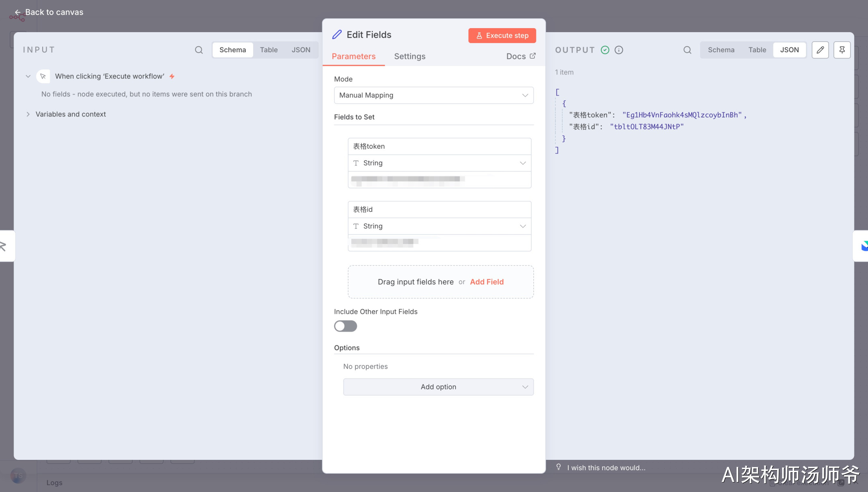This screenshot has height=492, width=868.
Task: Expand the Add option dropdown
Action: click(x=438, y=387)
